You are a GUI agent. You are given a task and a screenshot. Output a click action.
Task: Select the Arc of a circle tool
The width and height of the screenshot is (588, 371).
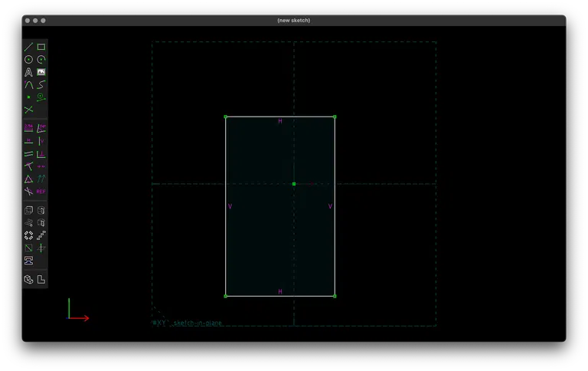coord(41,59)
